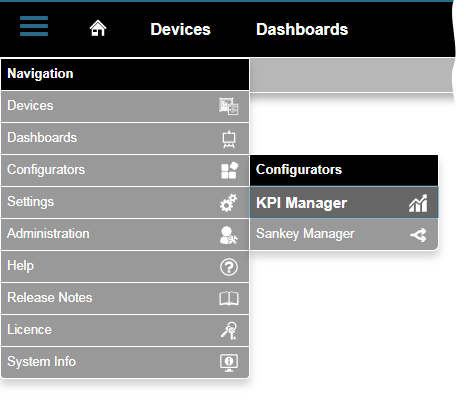Open the Administration navigation entry
Viewport: 469px width, 400px height.
(x=125, y=234)
